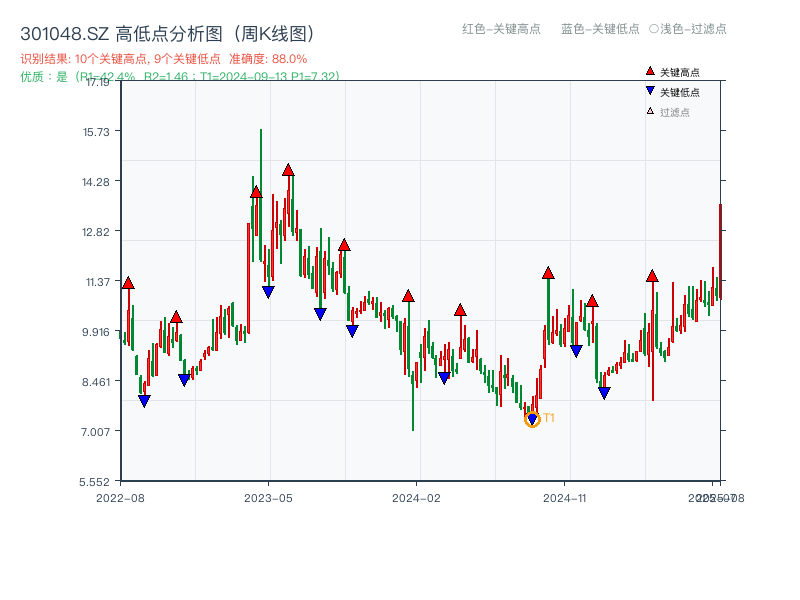Click the blue 关键低点 triangle icon in legend
The image size is (800, 600).
pyautogui.click(x=650, y=90)
